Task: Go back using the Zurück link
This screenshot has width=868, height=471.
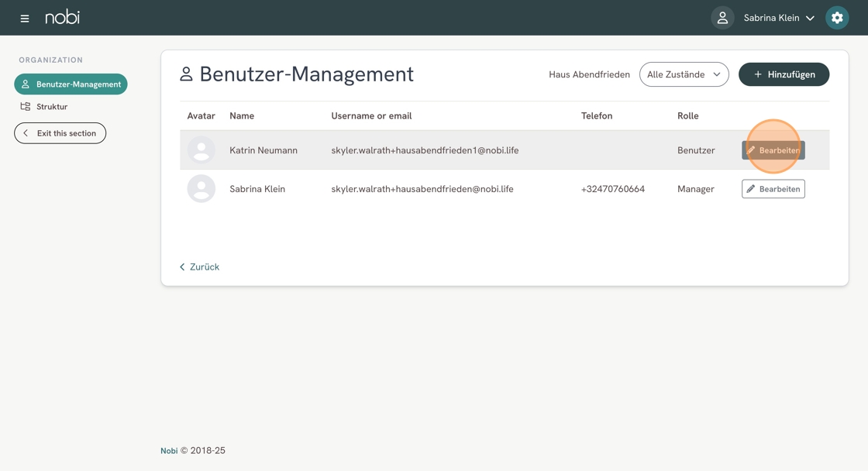Action: pyautogui.click(x=199, y=266)
